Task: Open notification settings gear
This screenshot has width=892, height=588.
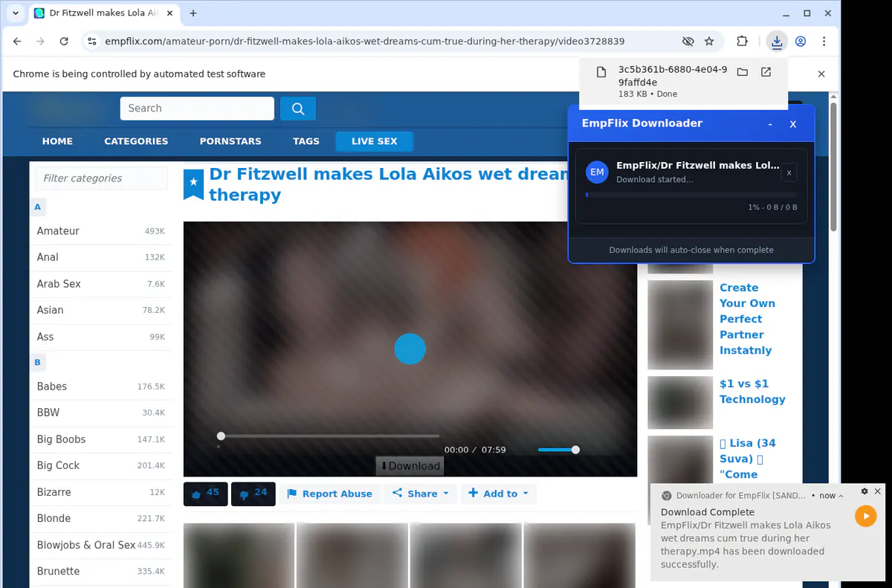Action: (864, 491)
